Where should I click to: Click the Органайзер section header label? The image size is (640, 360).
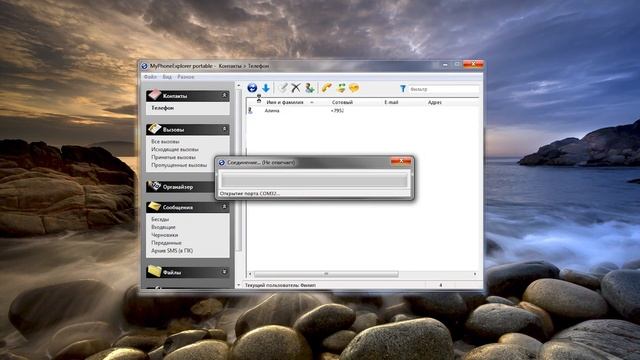178,187
